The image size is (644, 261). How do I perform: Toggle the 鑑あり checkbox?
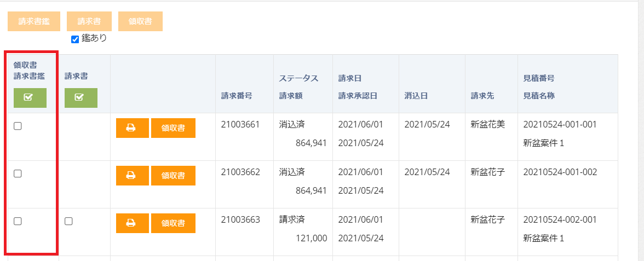pyautogui.click(x=75, y=39)
